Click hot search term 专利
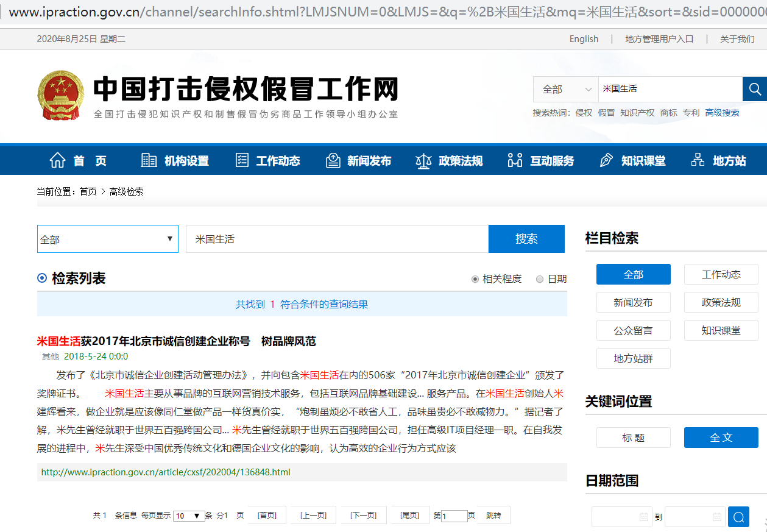767x532 pixels. point(691,113)
